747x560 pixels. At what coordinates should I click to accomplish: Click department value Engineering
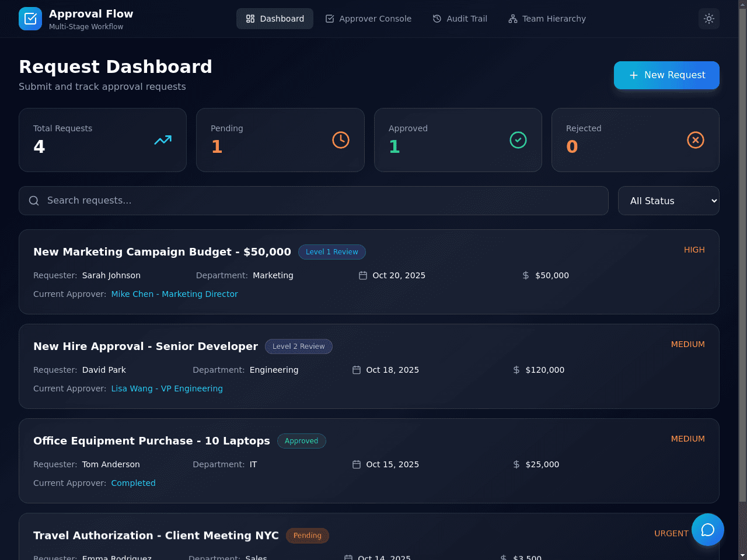(x=274, y=370)
